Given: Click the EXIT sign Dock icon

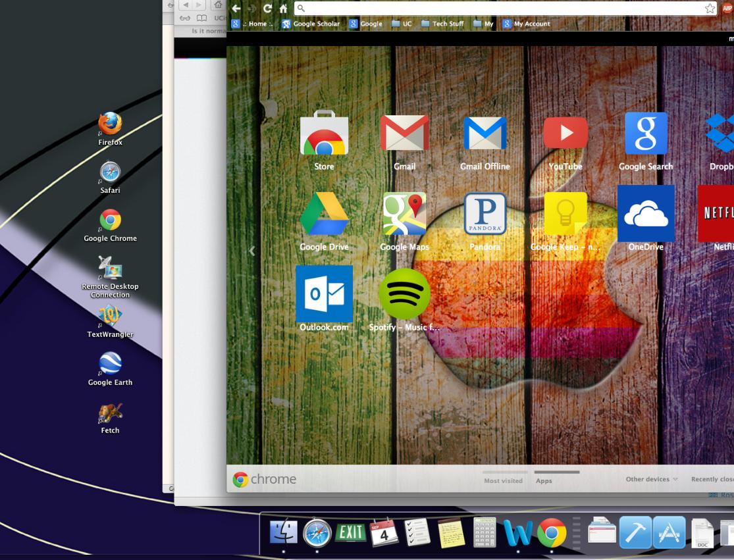Looking at the screenshot, I should point(351,532).
